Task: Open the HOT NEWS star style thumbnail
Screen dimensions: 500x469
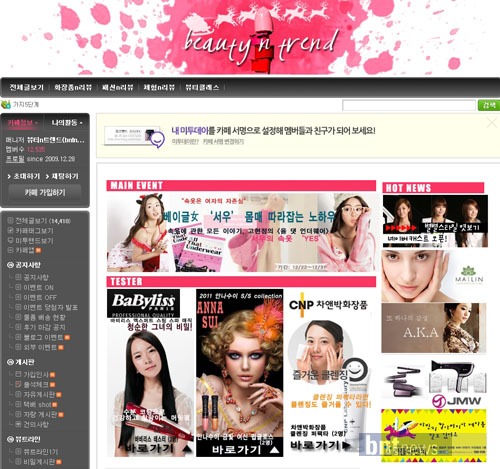Action: coord(435,221)
